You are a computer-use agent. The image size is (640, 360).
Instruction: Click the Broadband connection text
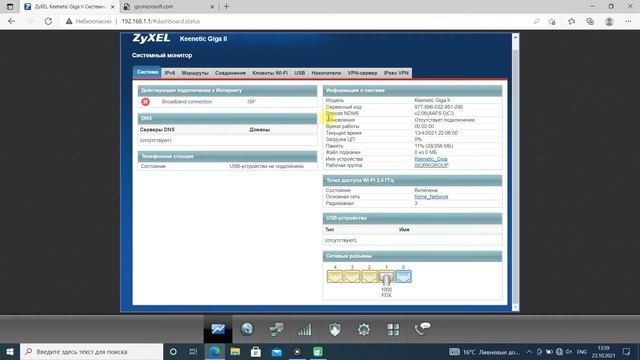187,102
